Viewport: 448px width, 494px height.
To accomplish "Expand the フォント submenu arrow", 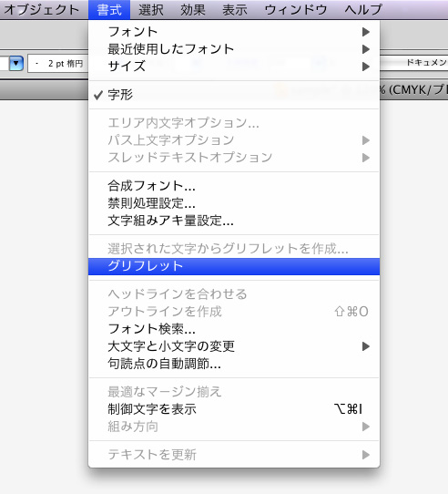I will pos(365,32).
